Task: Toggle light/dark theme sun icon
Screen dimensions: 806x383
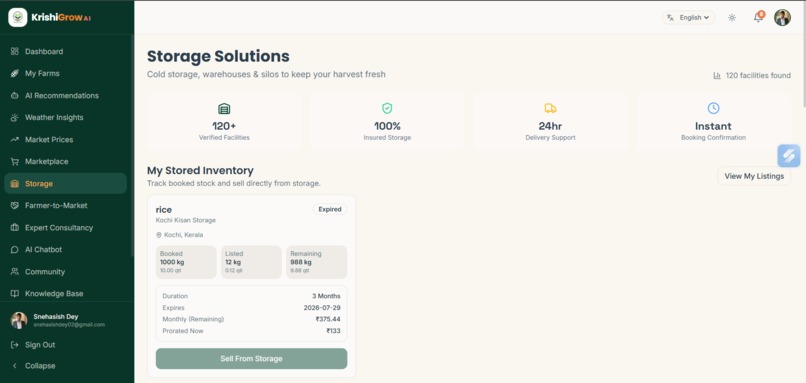Action: (x=732, y=17)
